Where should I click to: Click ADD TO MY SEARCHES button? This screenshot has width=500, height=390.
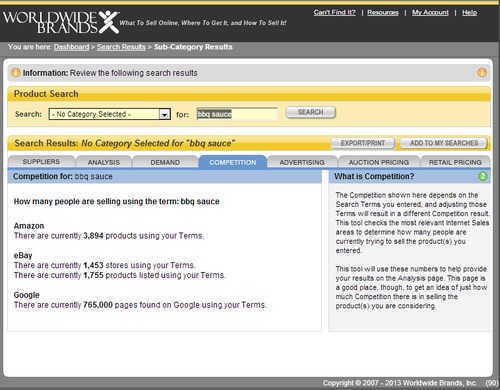pyautogui.click(x=444, y=143)
